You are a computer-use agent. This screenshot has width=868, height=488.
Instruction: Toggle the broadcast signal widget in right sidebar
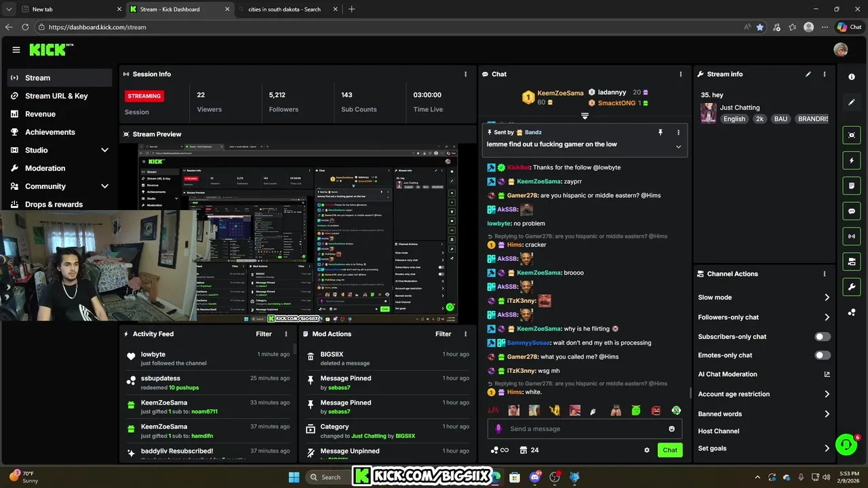tap(852, 236)
